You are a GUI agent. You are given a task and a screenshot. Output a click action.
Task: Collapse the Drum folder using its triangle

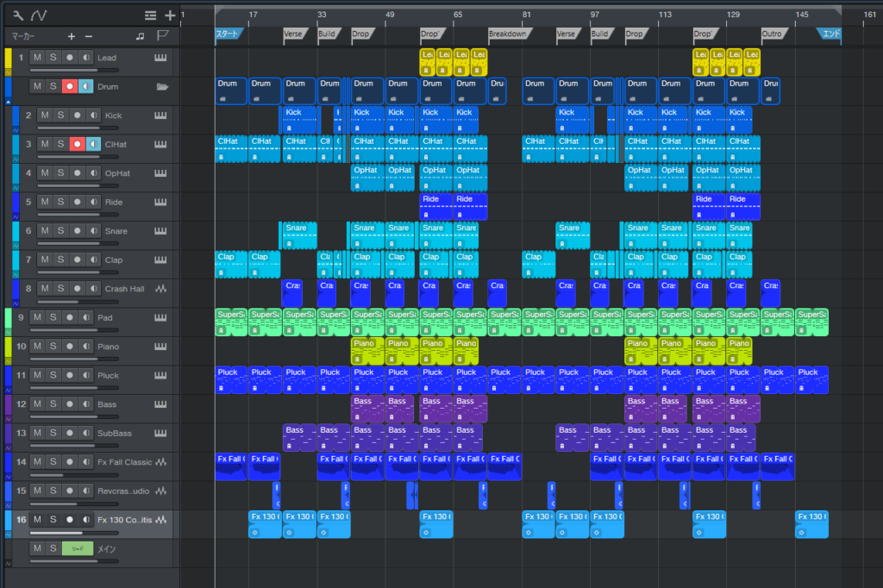[x=8, y=101]
